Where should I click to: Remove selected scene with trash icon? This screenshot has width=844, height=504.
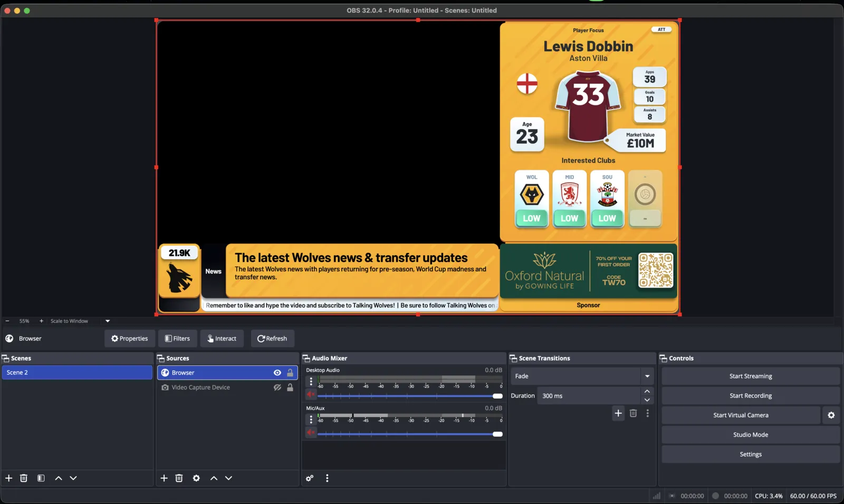24,478
